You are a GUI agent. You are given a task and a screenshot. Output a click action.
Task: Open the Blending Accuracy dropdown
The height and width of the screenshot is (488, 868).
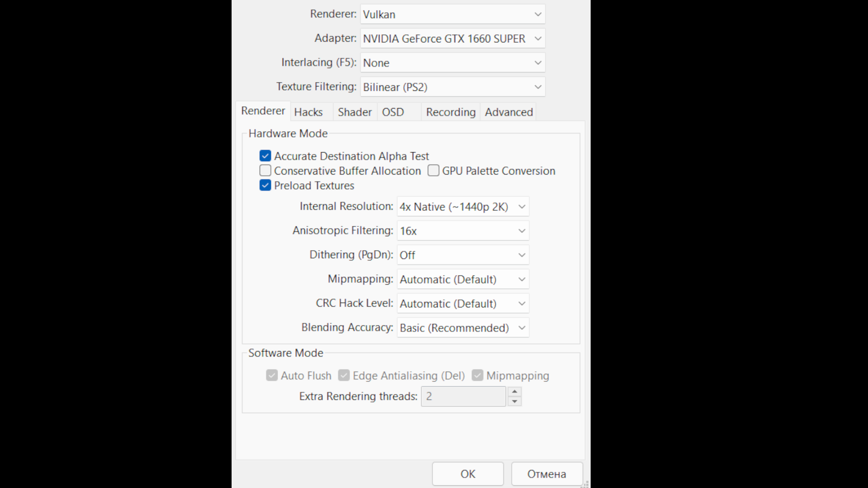point(463,328)
